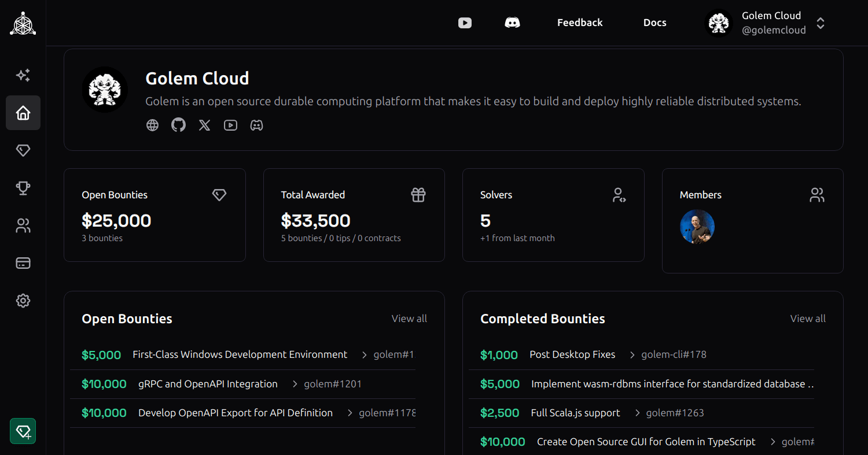This screenshot has width=868, height=455.
Task: Open Golem Cloud's X profile icon
Action: click(x=205, y=125)
